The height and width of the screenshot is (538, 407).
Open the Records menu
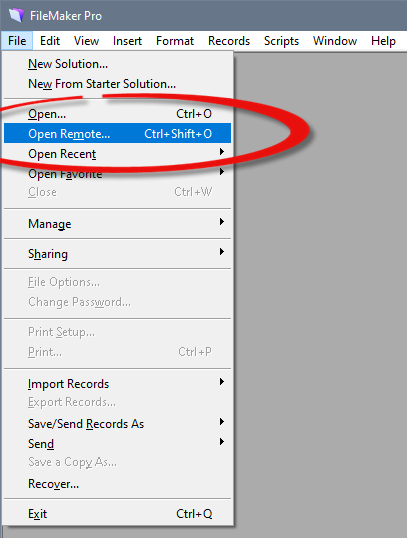(x=229, y=41)
